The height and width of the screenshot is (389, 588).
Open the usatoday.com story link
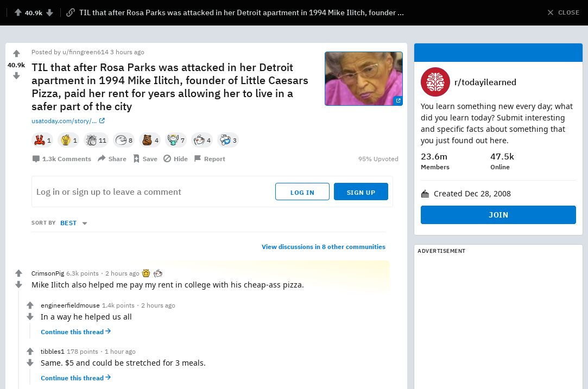pos(68,121)
